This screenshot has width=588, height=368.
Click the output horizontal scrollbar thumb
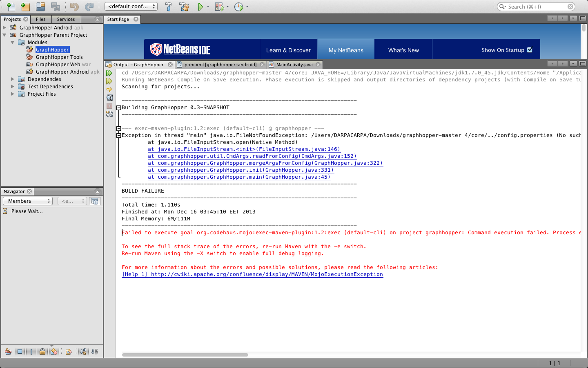[185, 355]
